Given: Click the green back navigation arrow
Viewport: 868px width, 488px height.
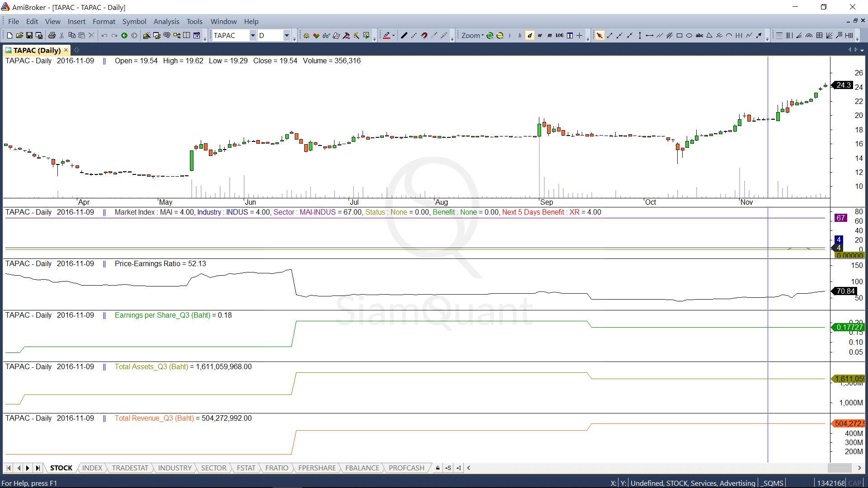Looking at the screenshot, I should tap(124, 35).
